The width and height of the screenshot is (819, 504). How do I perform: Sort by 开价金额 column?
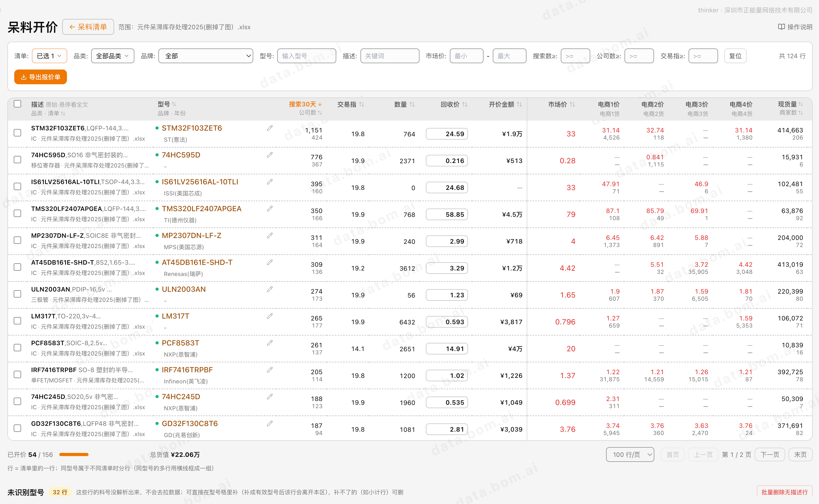505,104
